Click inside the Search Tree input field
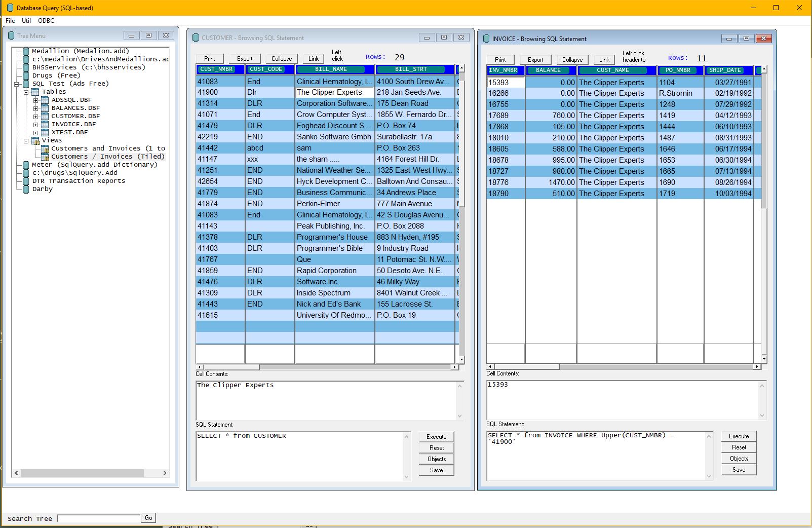Screen dimensions: 812x528 (98, 518)
